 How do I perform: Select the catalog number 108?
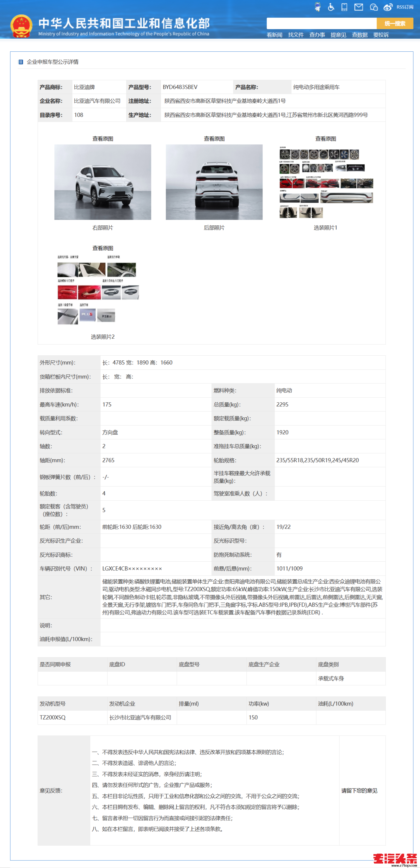tap(79, 115)
